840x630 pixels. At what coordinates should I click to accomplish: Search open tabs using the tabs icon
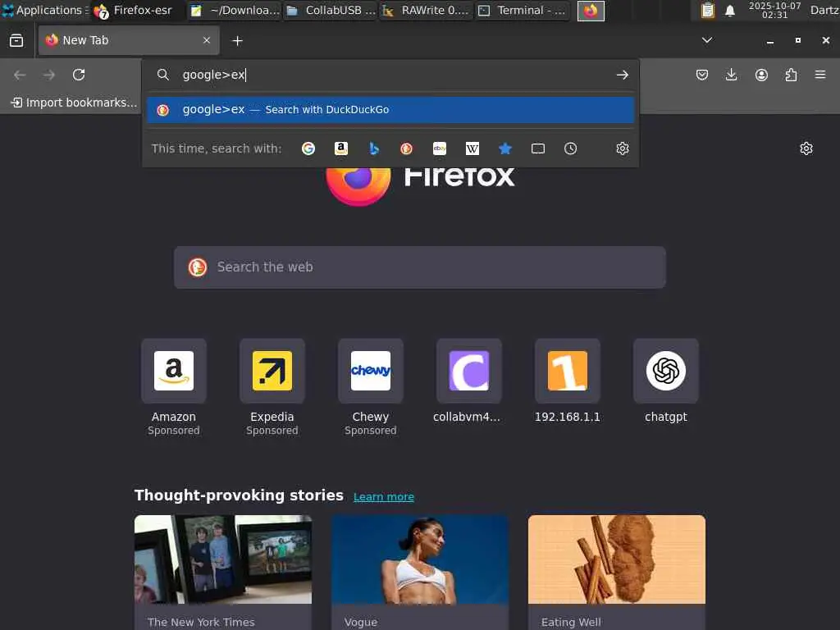pyautogui.click(x=538, y=148)
